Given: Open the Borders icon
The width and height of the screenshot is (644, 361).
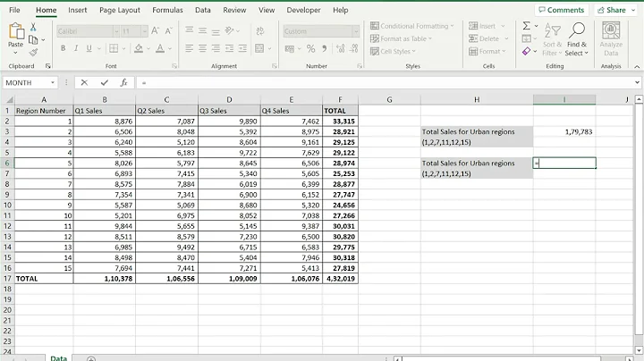Looking at the screenshot, I should pyautogui.click(x=114, y=48).
